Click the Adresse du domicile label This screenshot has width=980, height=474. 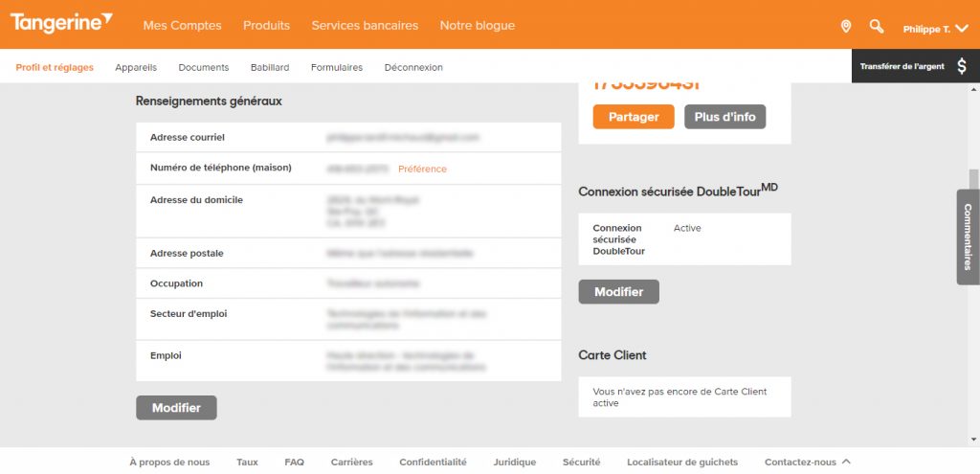click(197, 200)
